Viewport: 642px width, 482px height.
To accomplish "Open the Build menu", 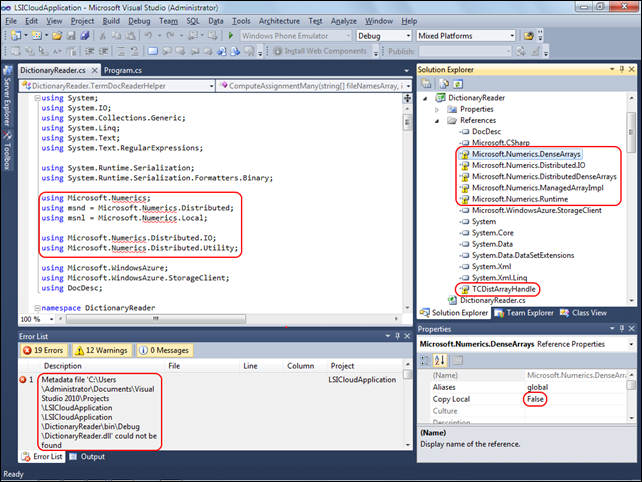I will (x=111, y=21).
